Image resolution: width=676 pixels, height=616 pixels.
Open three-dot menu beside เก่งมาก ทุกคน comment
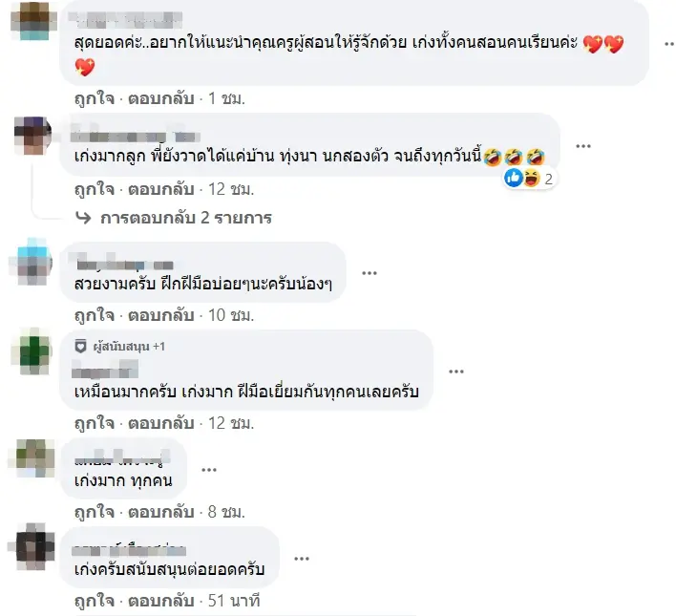209,470
